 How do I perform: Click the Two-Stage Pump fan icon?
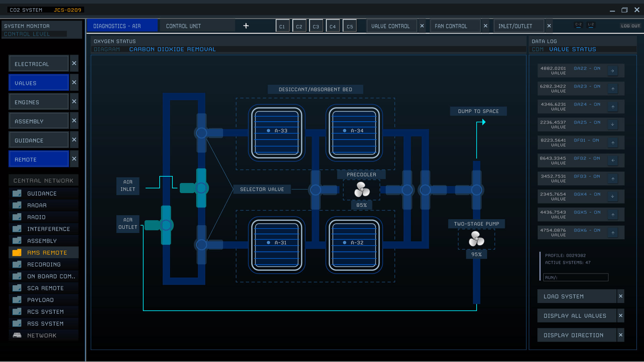click(x=476, y=239)
